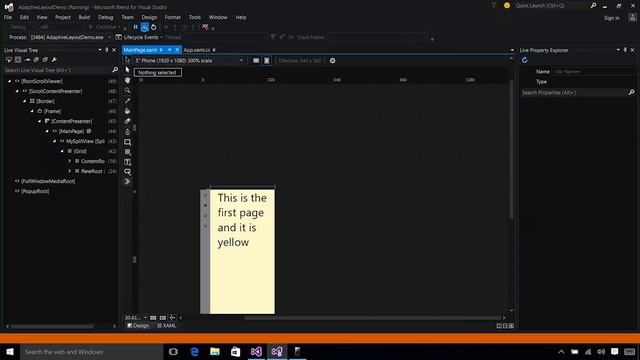This screenshot has width=640, height=360.
Task: Toggle snap to gridlines at designer bottom
Action: pyautogui.click(x=163, y=318)
